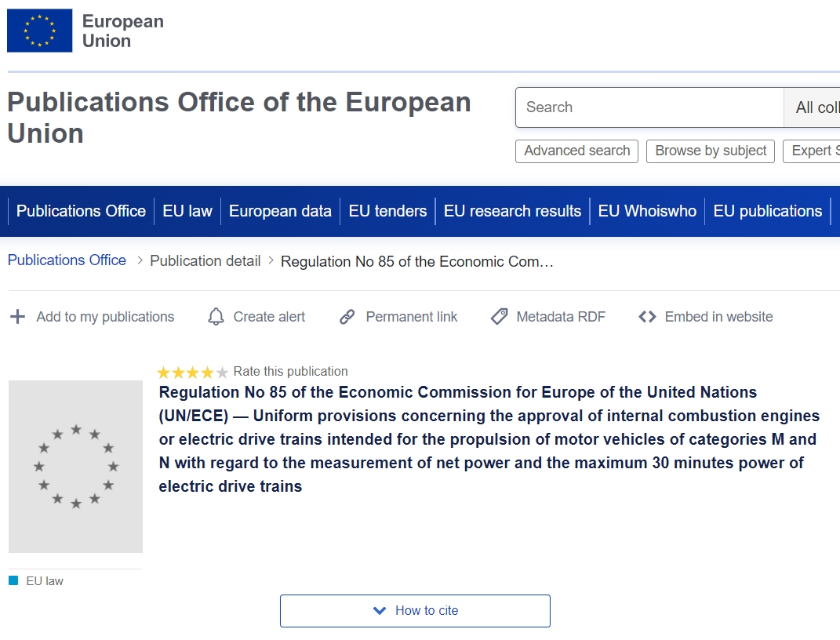Select the EU tenders navigation item

[387, 211]
